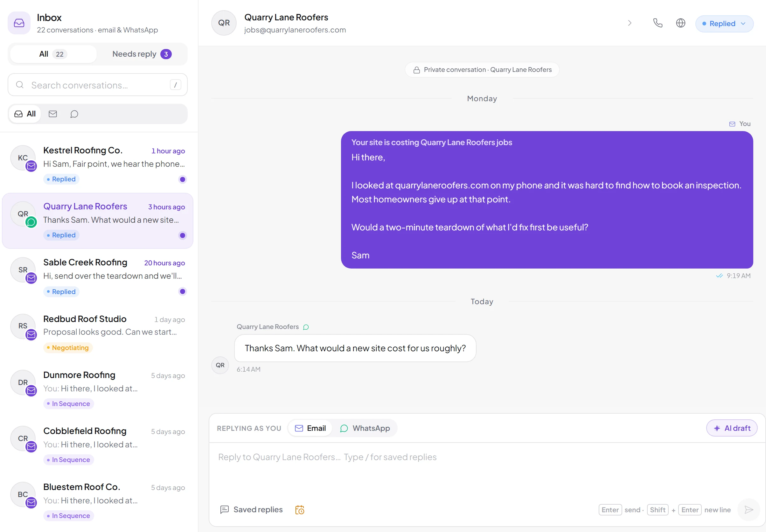Click unread dot on Quarry Lane row
The height and width of the screenshot is (532, 766).
pyautogui.click(x=182, y=235)
